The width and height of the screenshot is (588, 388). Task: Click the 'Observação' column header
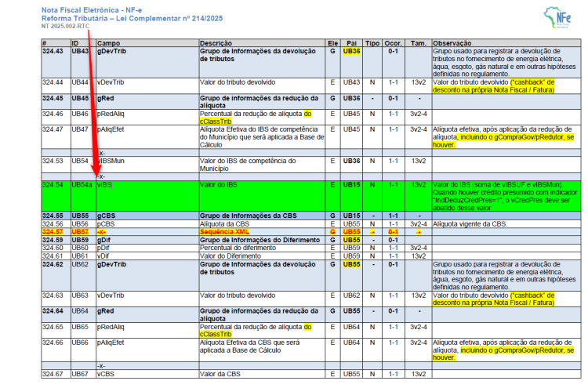coord(452,43)
